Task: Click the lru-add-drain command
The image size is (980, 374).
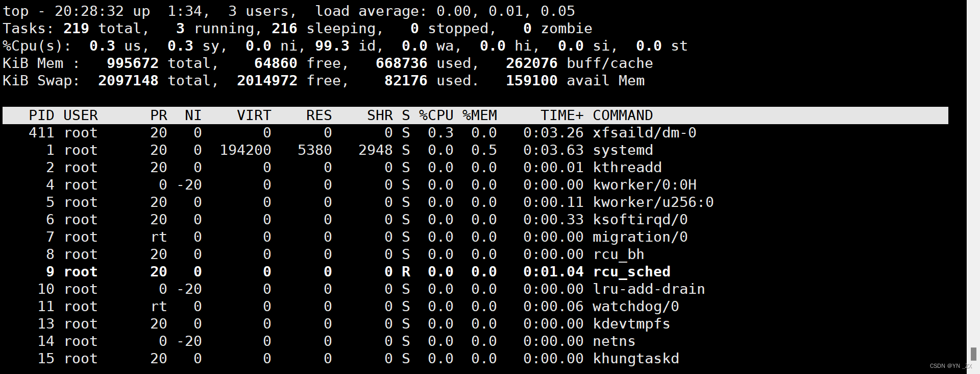Action: click(x=649, y=289)
